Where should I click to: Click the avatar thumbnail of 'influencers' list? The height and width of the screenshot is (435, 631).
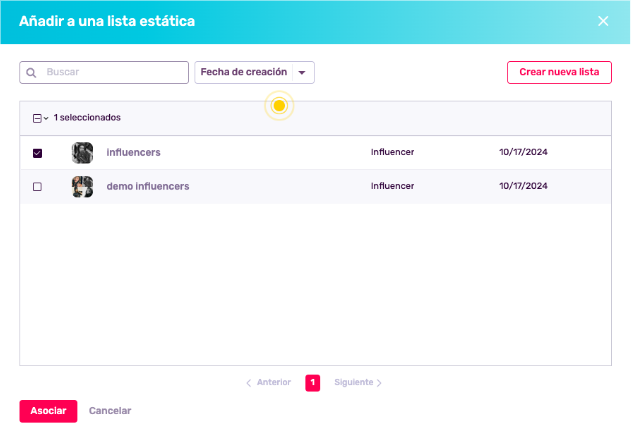[82, 153]
